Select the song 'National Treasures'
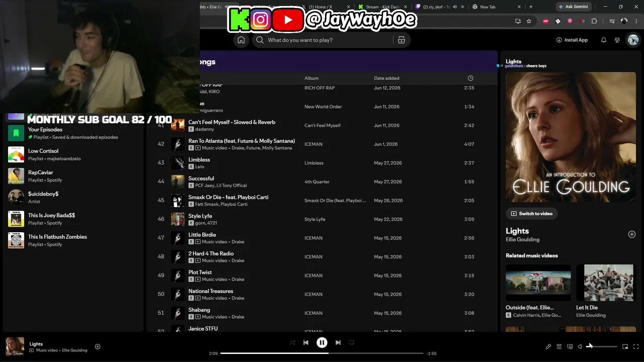 [x=211, y=291]
